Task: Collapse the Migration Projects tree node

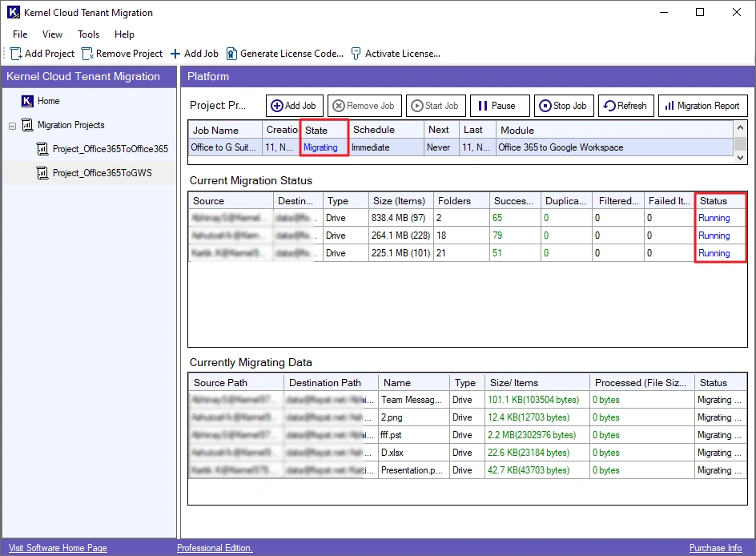Action: [12, 126]
